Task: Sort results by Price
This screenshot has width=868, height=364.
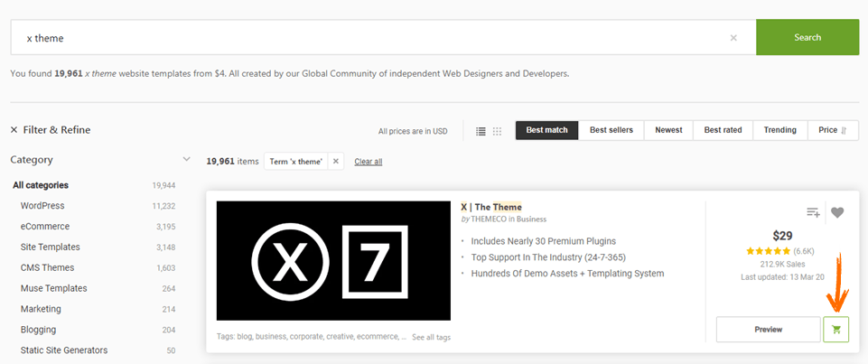Action: pos(833,130)
